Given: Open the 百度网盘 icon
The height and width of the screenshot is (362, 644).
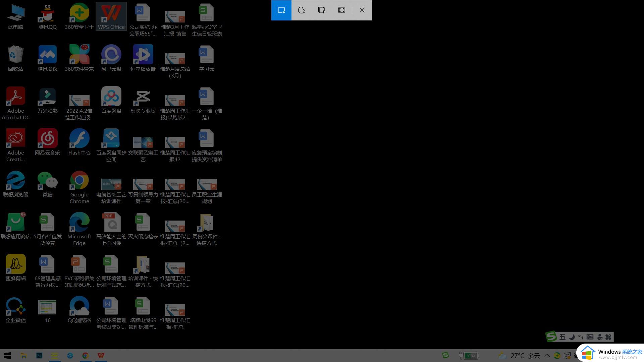Looking at the screenshot, I should (111, 100).
